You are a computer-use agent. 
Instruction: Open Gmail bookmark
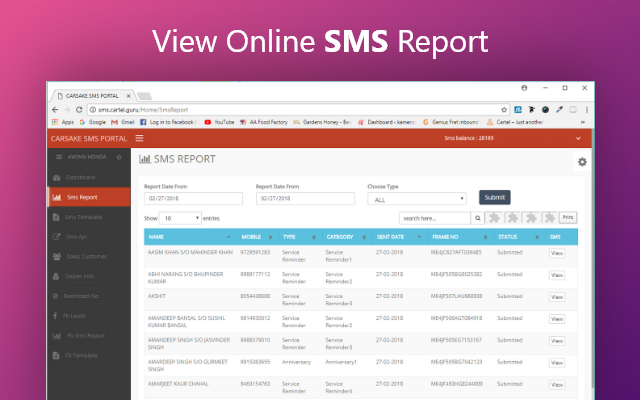click(122, 122)
